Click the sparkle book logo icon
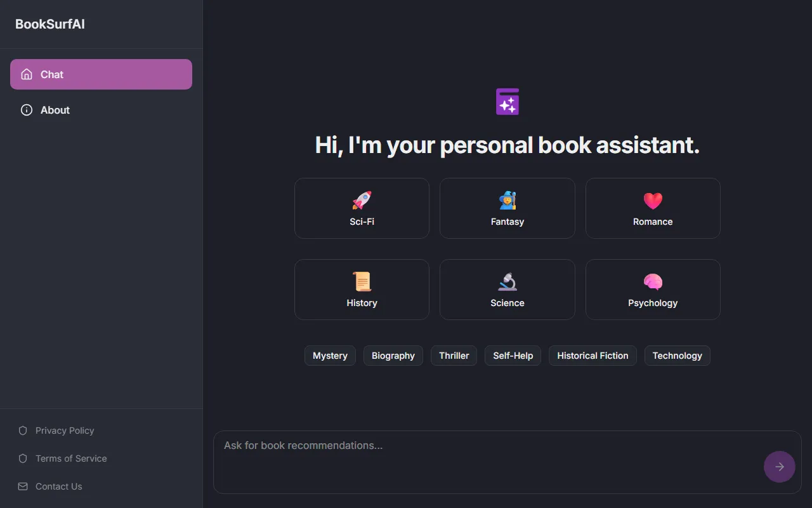Screen dimensions: 812x508 click(507, 102)
